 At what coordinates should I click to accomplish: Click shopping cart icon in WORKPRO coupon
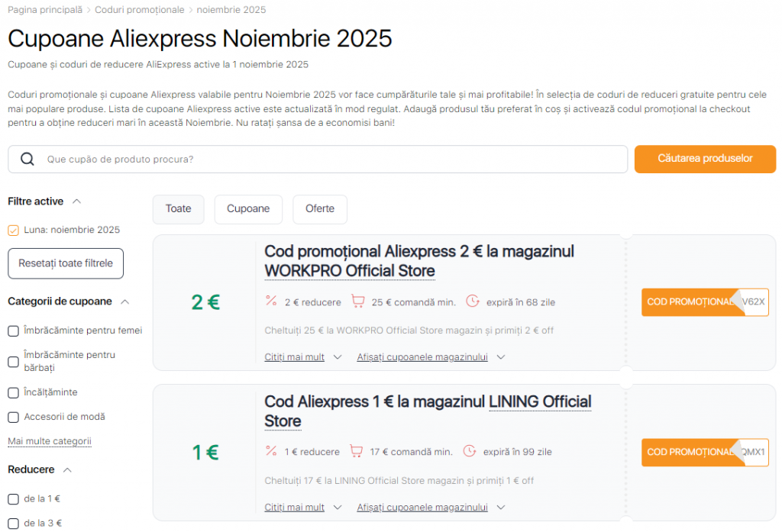[x=357, y=301]
